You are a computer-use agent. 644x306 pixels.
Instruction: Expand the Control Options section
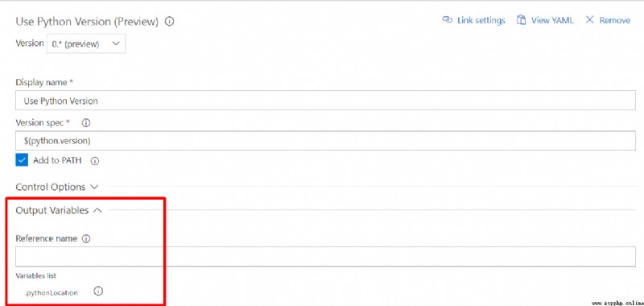pyautogui.click(x=56, y=187)
